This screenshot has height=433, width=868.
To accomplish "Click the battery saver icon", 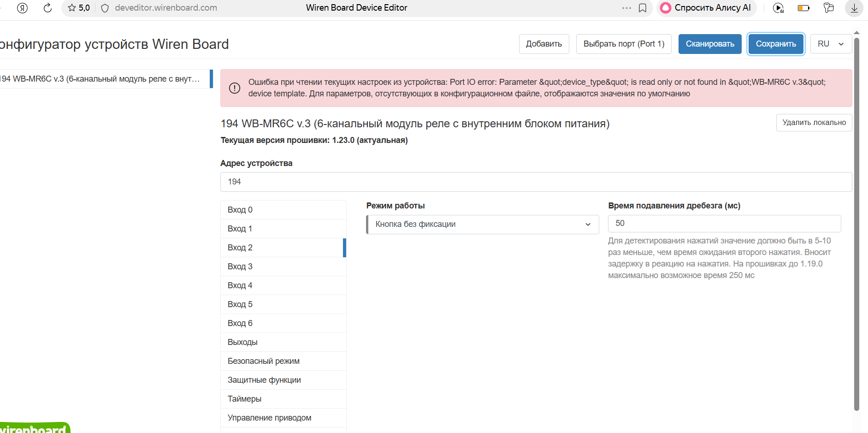I will (x=803, y=8).
